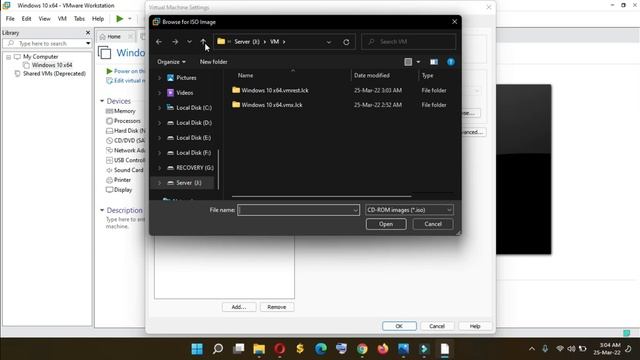The height and width of the screenshot is (360, 640).
Task: Expand the RECOVERY (G:) node
Action: [x=159, y=168]
